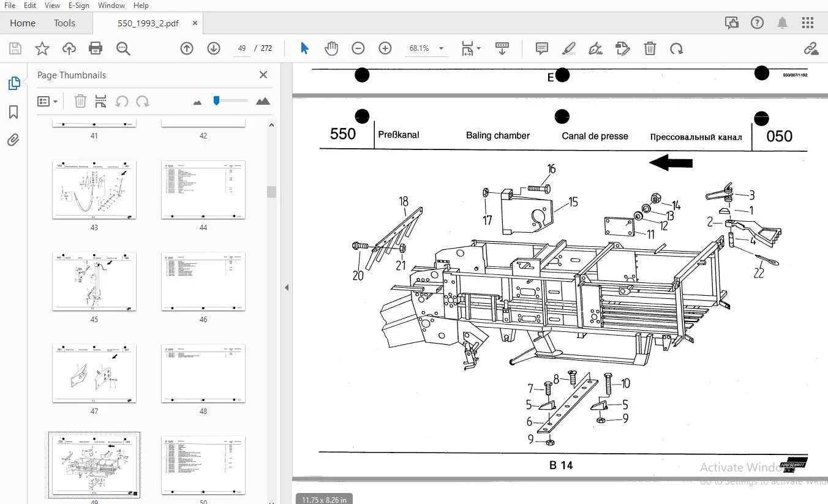
Task: Select page 43 thumbnail
Action: point(94,190)
